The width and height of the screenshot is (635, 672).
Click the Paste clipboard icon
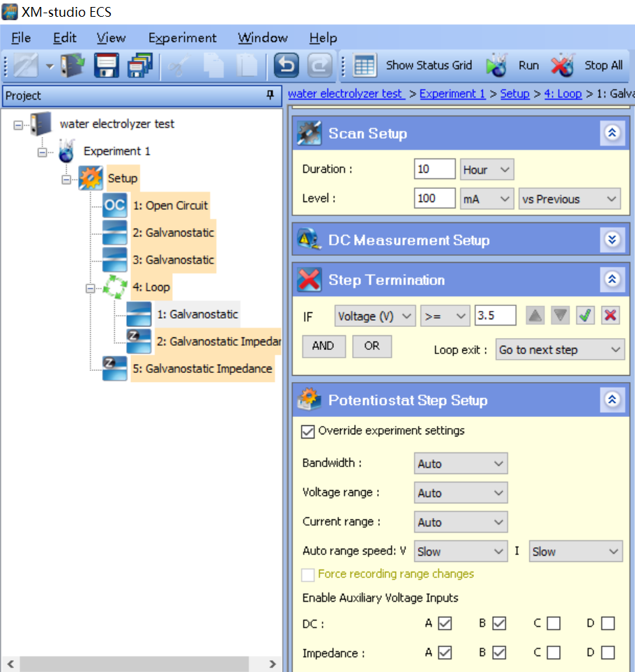pos(247,66)
